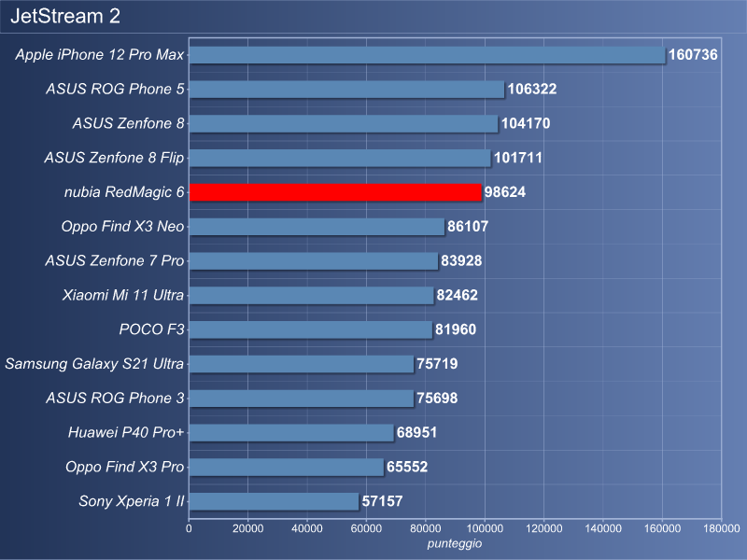Click the score value 68951
747x560 pixels.
(416, 432)
